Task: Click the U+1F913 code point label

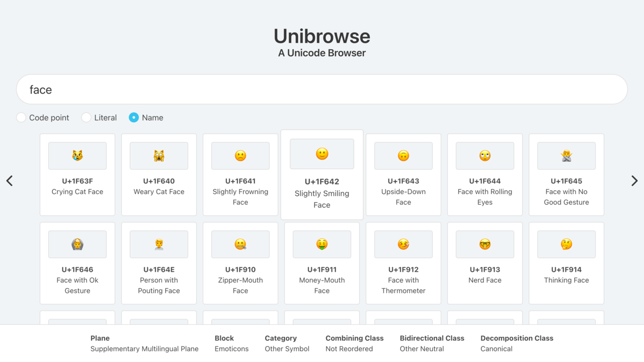Action: [x=485, y=269]
